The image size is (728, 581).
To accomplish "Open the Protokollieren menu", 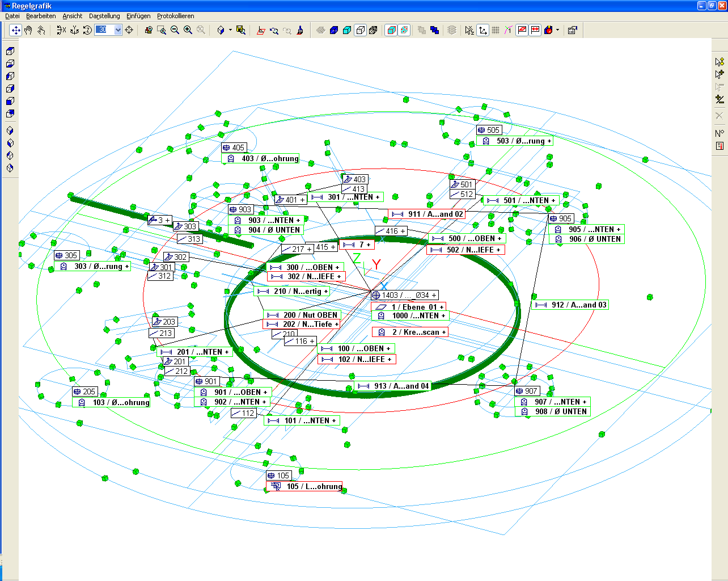I will coord(175,16).
